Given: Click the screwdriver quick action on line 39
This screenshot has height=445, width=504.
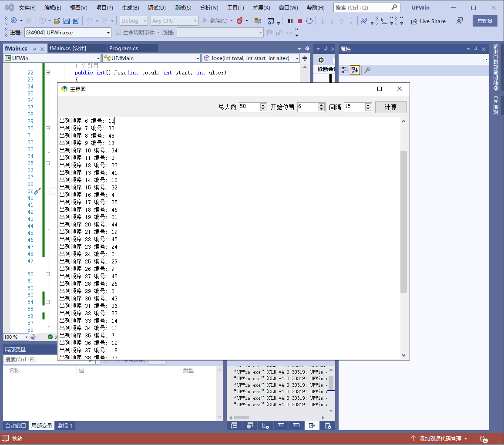Looking at the screenshot, I should [37, 191].
